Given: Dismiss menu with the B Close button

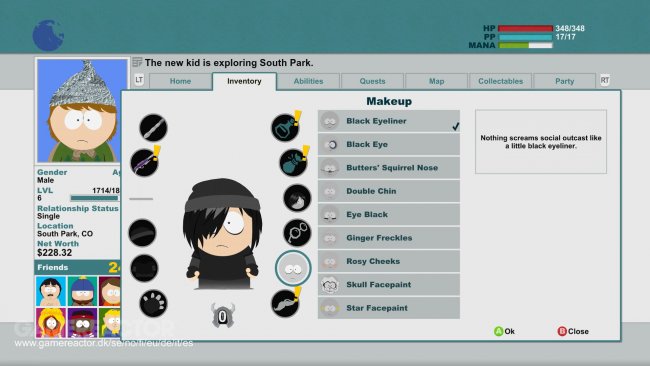Looking at the screenshot, I should click(x=573, y=331).
